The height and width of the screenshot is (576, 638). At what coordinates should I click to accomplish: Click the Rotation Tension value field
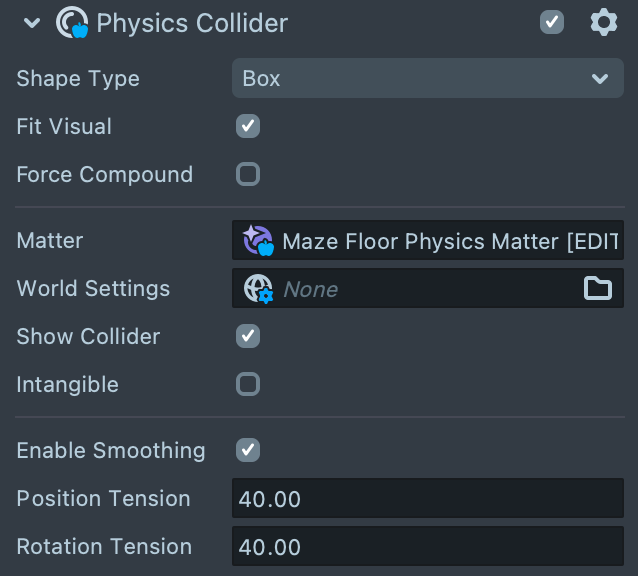pyautogui.click(x=427, y=546)
